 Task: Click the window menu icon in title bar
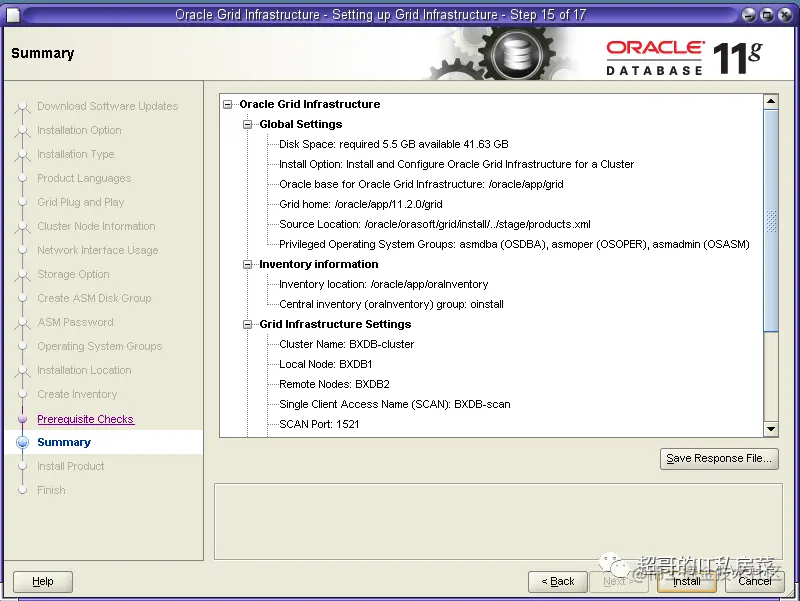[x=13, y=15]
